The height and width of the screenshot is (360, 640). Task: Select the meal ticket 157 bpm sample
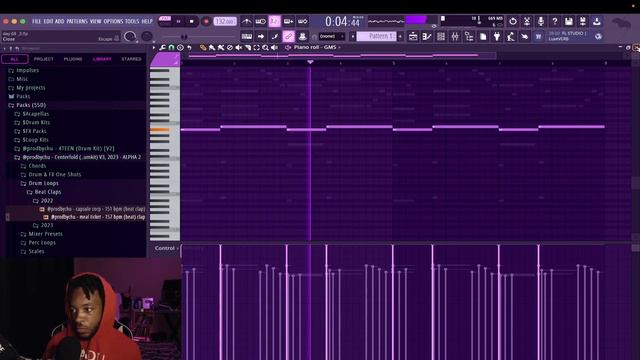95,217
